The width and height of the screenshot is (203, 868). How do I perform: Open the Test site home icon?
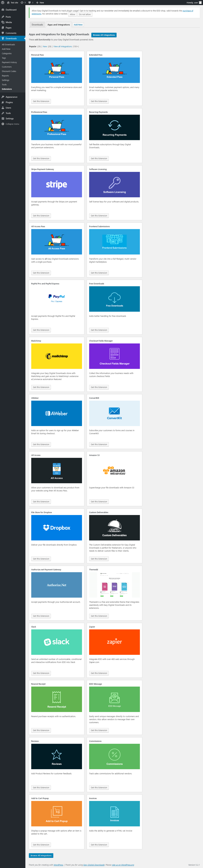[13, 2]
